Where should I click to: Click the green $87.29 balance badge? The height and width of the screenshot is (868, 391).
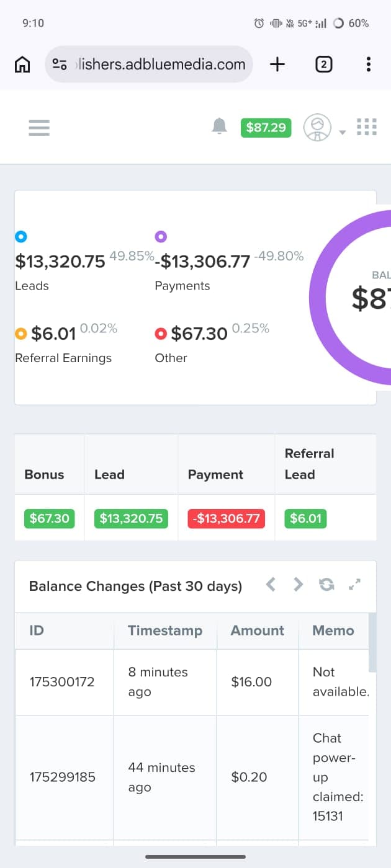pyautogui.click(x=266, y=127)
